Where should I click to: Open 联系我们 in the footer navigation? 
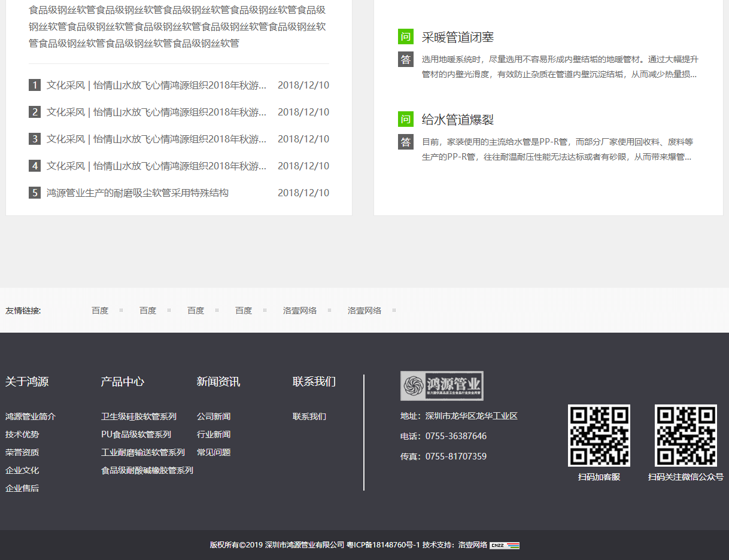[x=309, y=416]
